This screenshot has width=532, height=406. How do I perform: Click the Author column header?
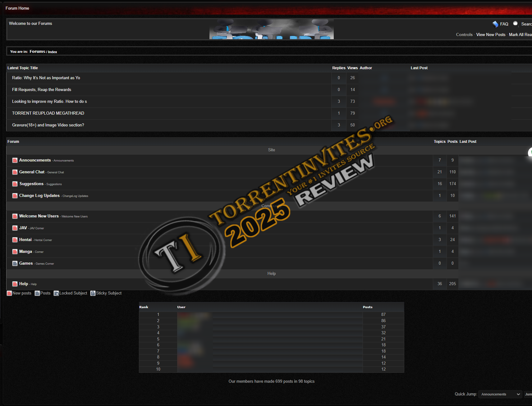(366, 68)
